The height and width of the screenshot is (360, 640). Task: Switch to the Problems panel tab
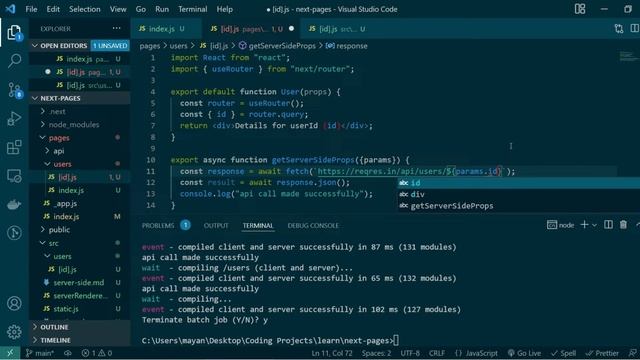(x=158, y=225)
